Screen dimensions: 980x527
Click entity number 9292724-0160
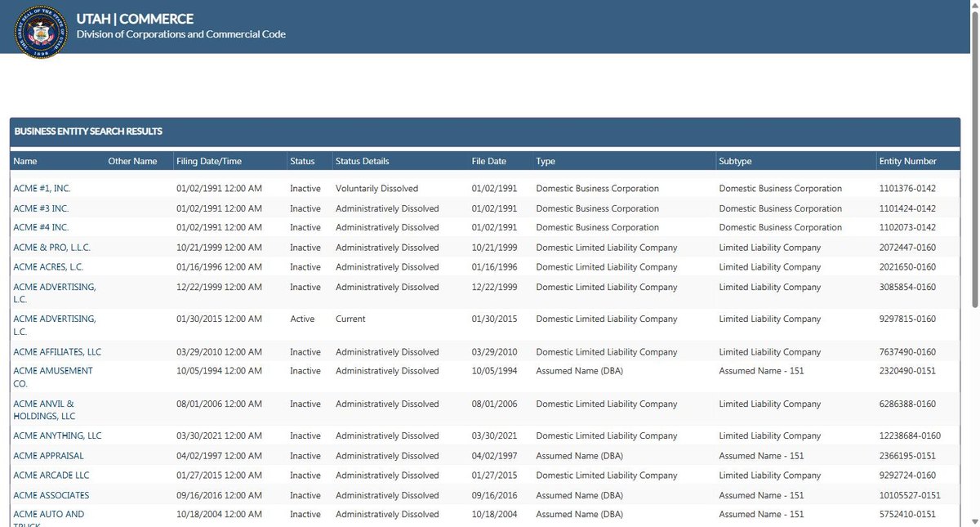[907, 476]
